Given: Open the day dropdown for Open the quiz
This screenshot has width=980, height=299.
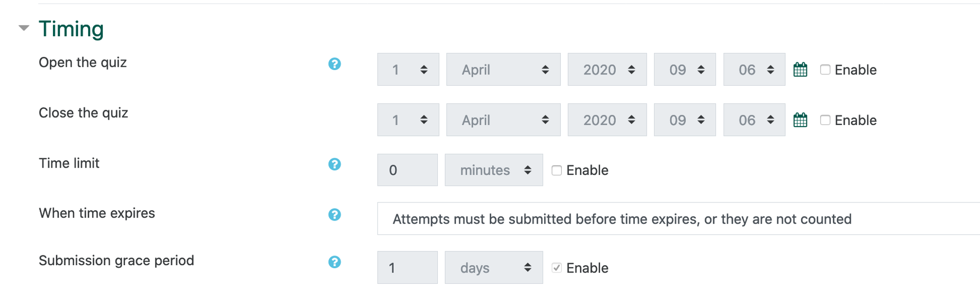Looking at the screenshot, I should click(x=407, y=69).
